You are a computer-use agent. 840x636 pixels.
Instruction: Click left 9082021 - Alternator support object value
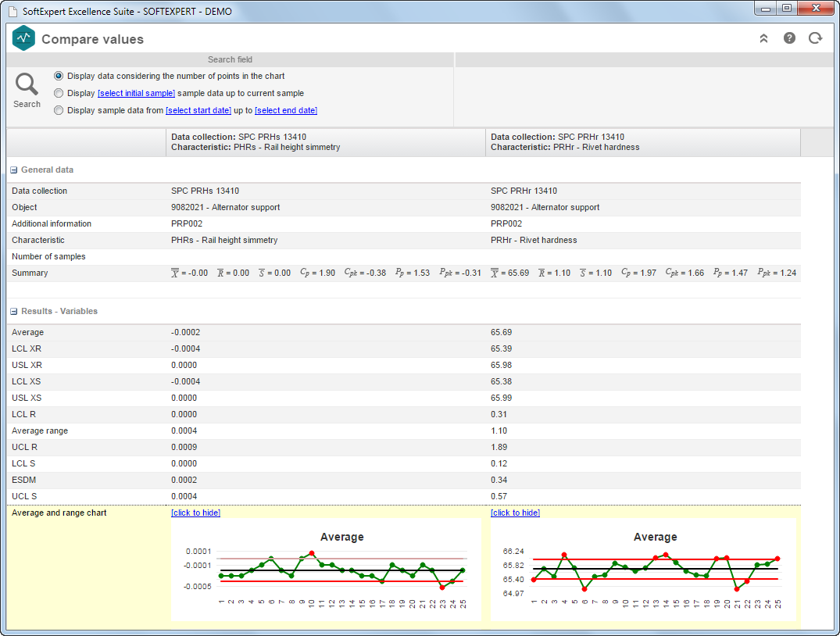pos(226,207)
